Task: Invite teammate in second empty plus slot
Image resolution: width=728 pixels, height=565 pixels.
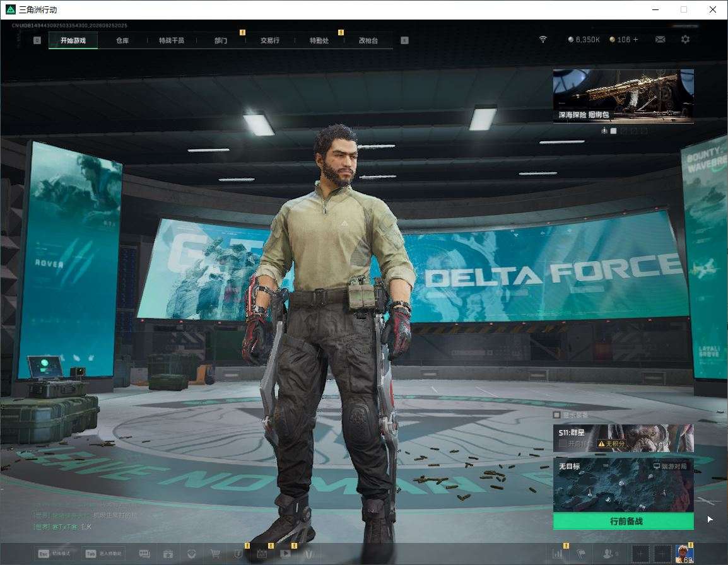Action: pyautogui.click(x=662, y=554)
